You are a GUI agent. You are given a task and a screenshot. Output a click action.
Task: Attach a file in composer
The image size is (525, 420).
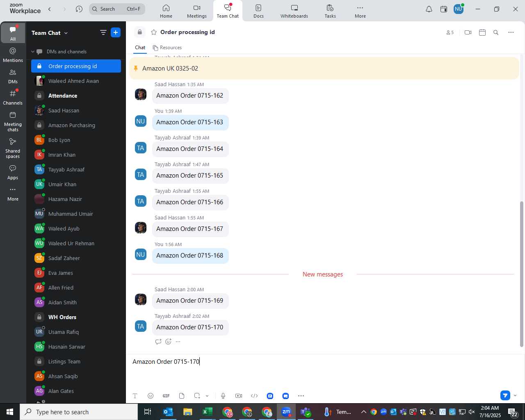(182, 396)
